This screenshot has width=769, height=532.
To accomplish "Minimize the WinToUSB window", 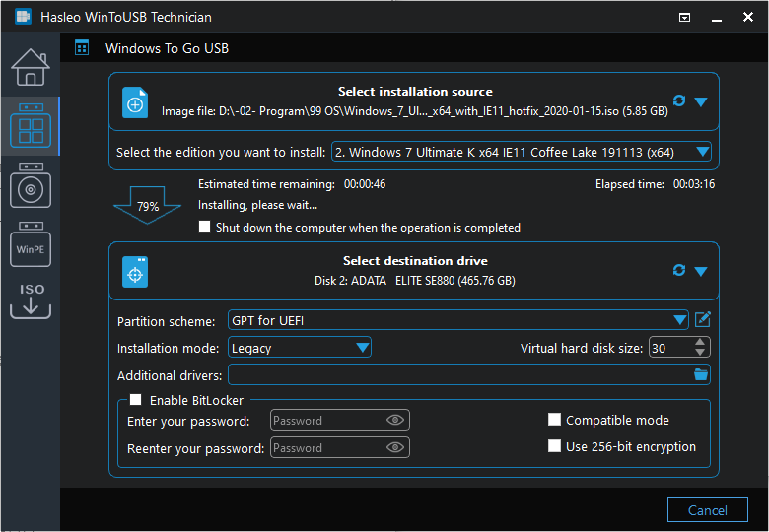I will [x=717, y=18].
